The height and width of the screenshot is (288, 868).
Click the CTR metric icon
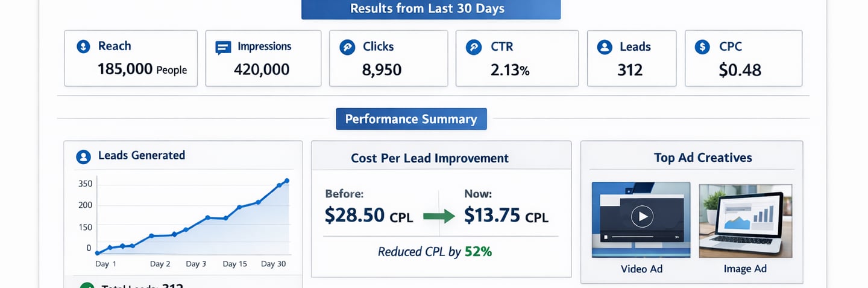(474, 47)
